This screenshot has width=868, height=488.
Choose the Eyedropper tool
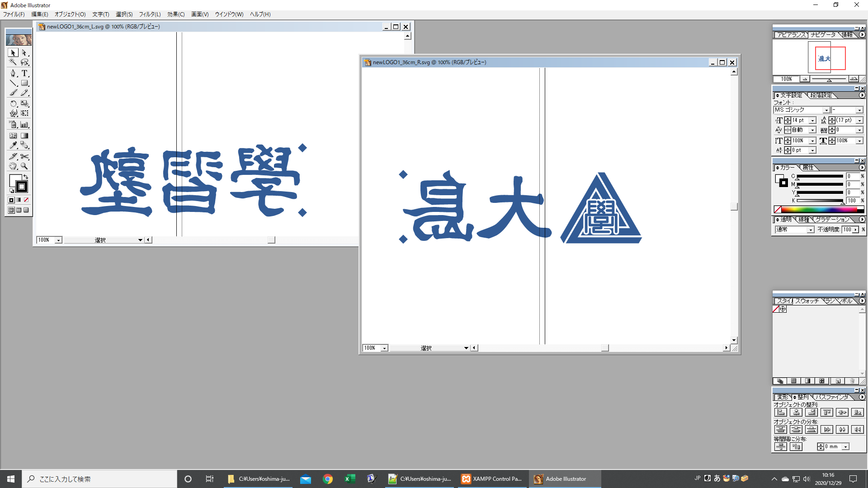coord(13,145)
